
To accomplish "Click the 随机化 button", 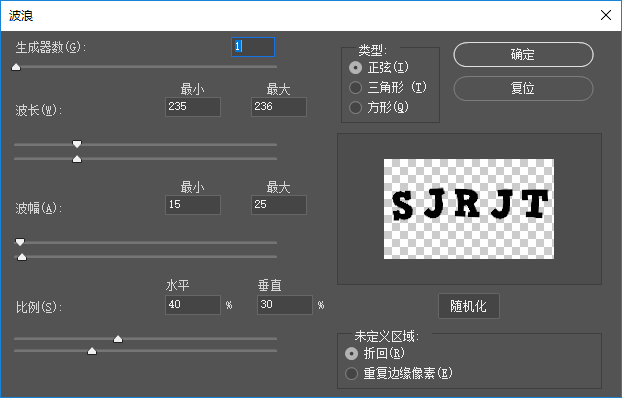I will coord(468,306).
